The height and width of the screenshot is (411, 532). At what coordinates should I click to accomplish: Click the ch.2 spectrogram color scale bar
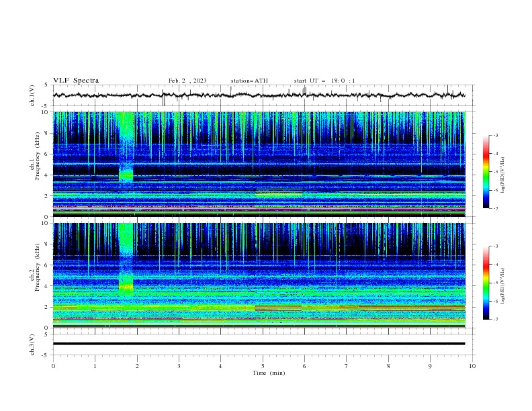pos(486,283)
